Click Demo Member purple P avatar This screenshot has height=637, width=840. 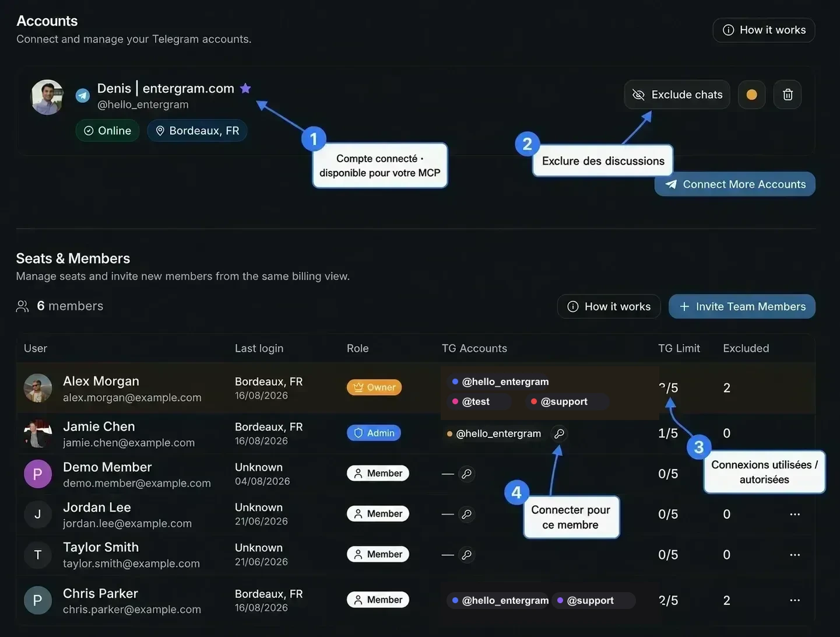[x=38, y=474]
